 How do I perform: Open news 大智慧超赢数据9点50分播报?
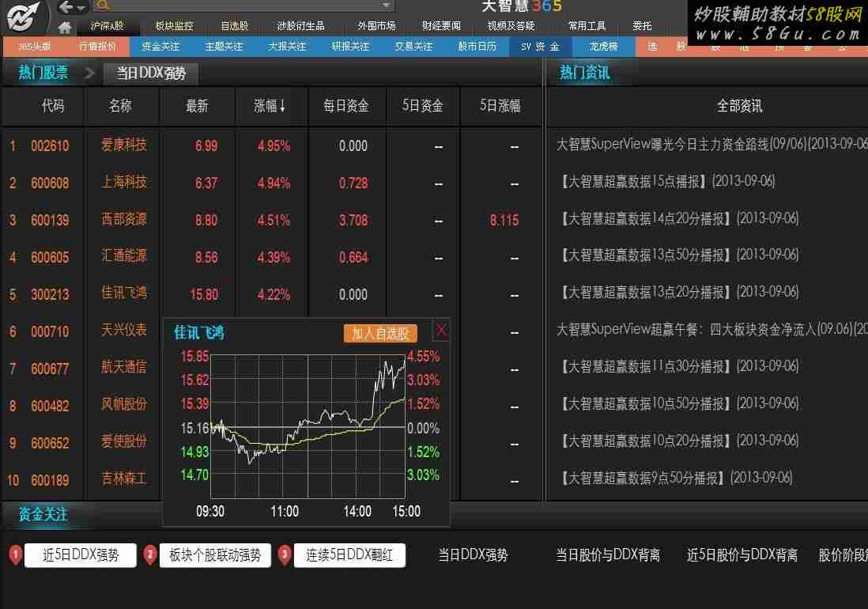click(677, 478)
